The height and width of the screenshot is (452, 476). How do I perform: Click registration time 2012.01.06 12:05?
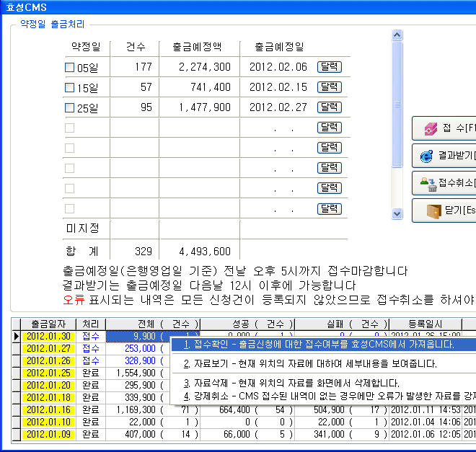pos(426,435)
